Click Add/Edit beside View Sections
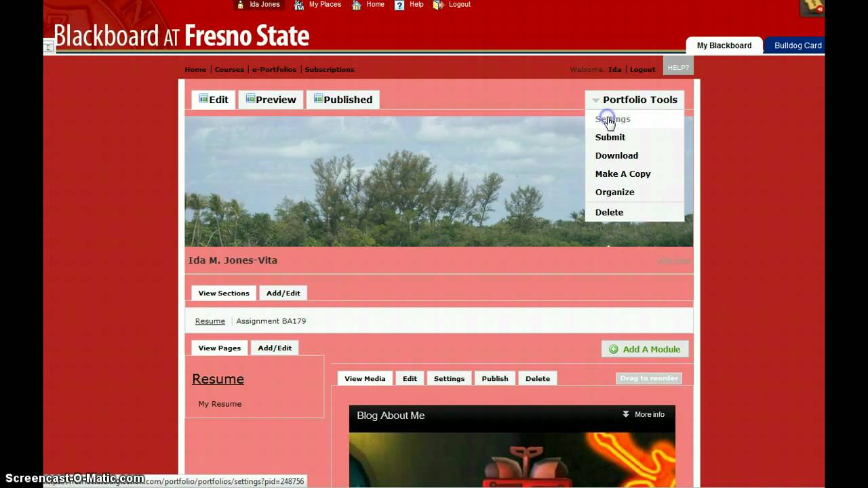This screenshot has height=488, width=868. point(283,293)
